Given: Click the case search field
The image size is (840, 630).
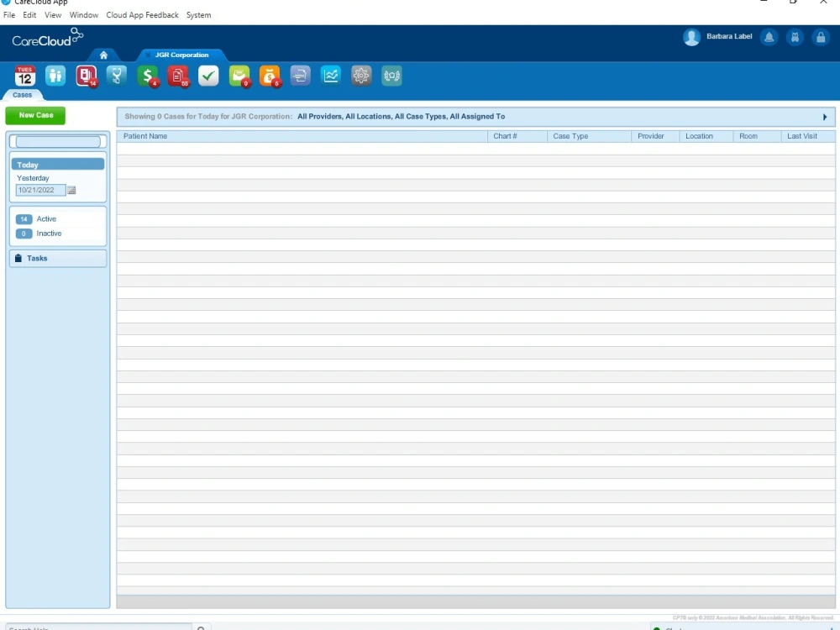Looking at the screenshot, I should tap(58, 141).
